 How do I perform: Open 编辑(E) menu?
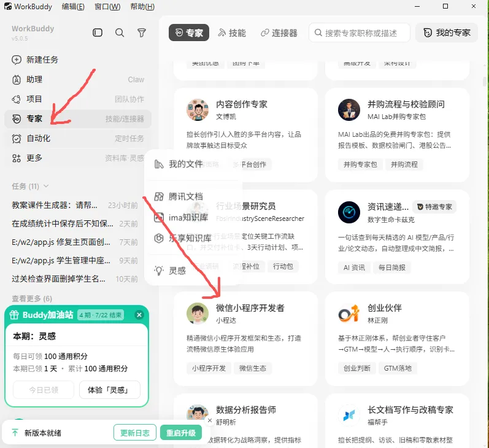(73, 7)
